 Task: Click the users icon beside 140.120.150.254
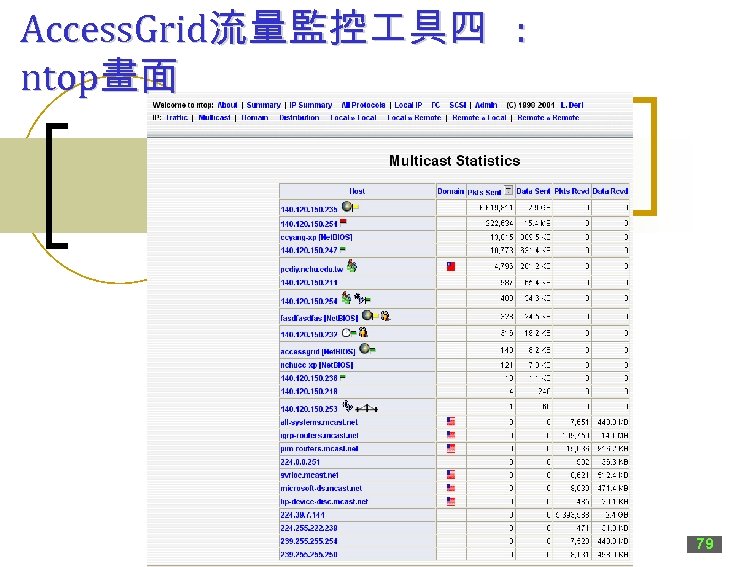(346, 297)
